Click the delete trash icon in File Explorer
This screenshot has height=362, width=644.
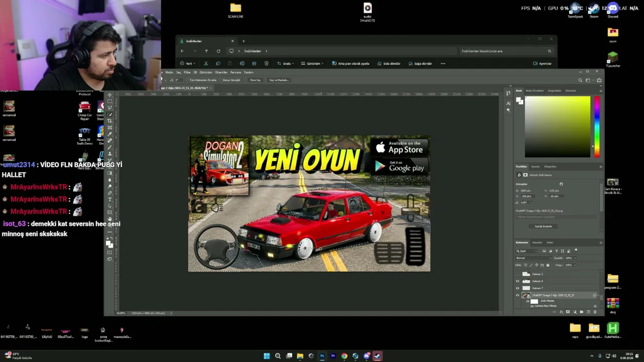click(x=266, y=64)
